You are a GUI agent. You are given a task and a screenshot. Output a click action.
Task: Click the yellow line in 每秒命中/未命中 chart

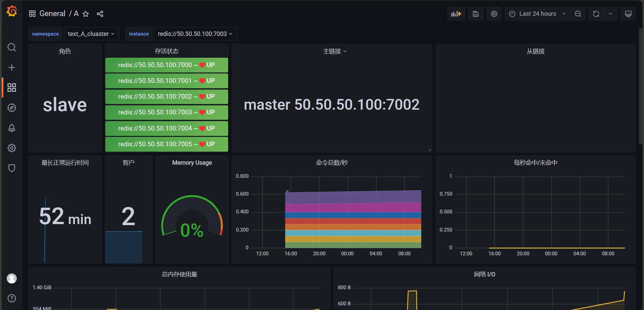pos(557,248)
